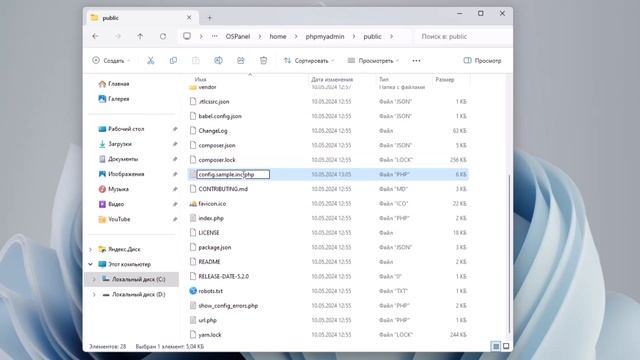Viewport: 640px width, 360px height.
Task: Sort by Дата изменения column header
Action: (332, 80)
